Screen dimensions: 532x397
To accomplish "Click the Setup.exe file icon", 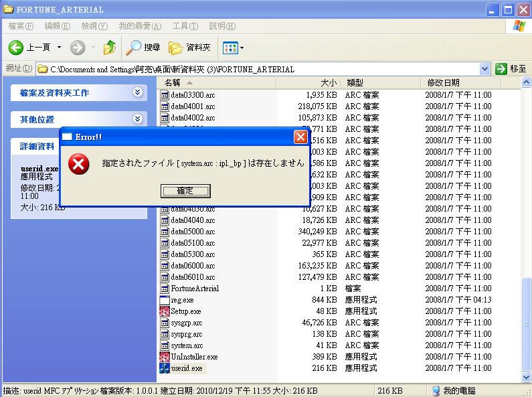I will click(165, 311).
